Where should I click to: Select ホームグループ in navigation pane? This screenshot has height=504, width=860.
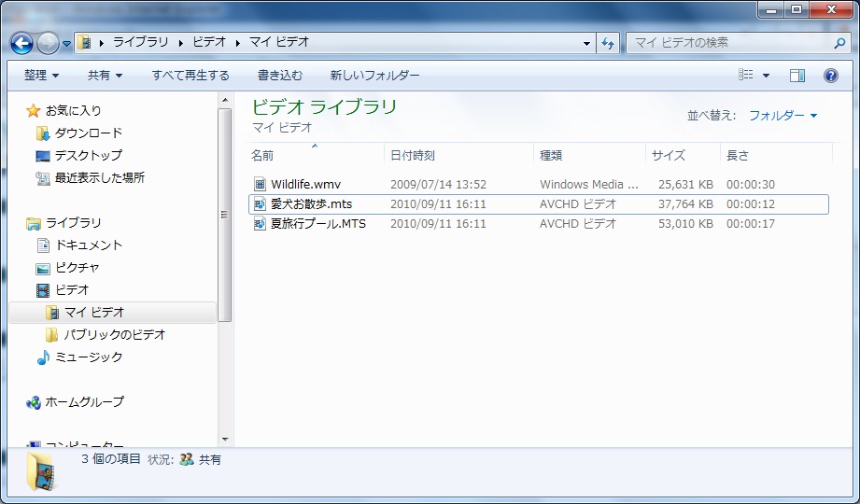point(84,402)
